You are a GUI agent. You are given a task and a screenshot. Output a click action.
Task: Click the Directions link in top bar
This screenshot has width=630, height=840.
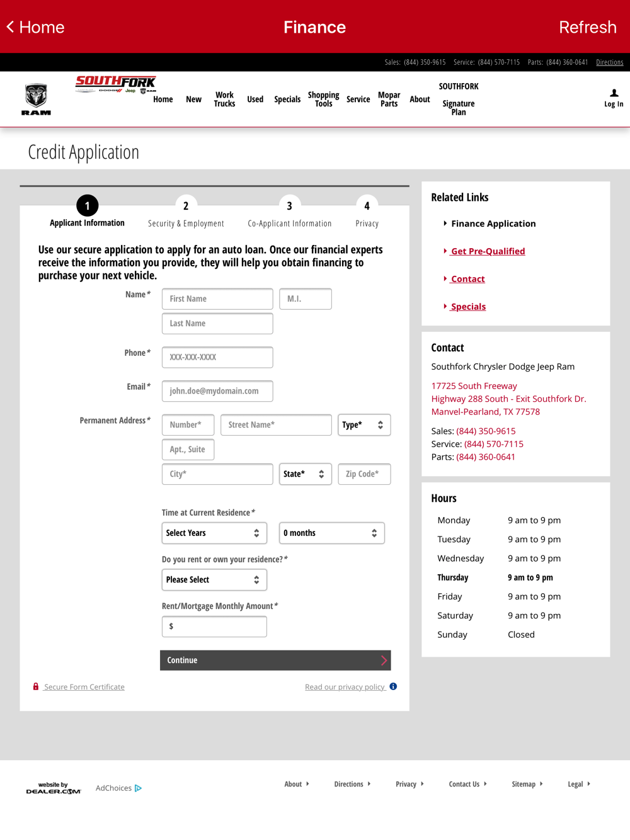click(610, 62)
